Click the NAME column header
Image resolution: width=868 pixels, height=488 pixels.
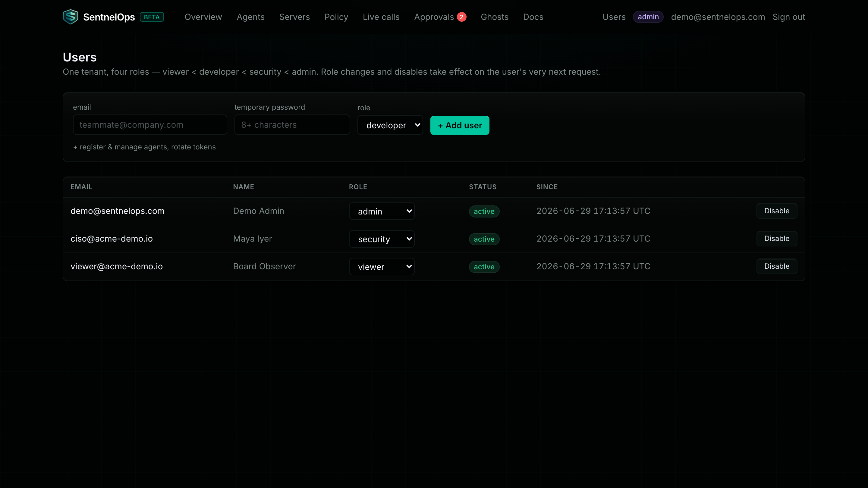click(244, 186)
